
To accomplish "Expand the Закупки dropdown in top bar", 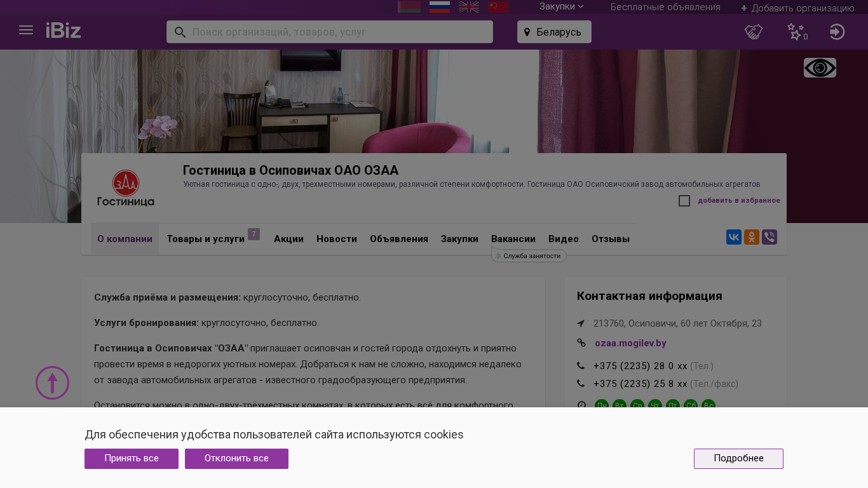I will [x=561, y=6].
